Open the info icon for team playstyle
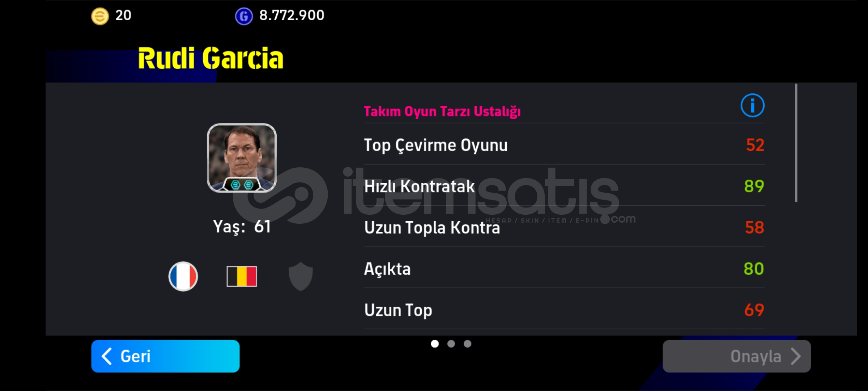This screenshot has width=868, height=391. (752, 105)
